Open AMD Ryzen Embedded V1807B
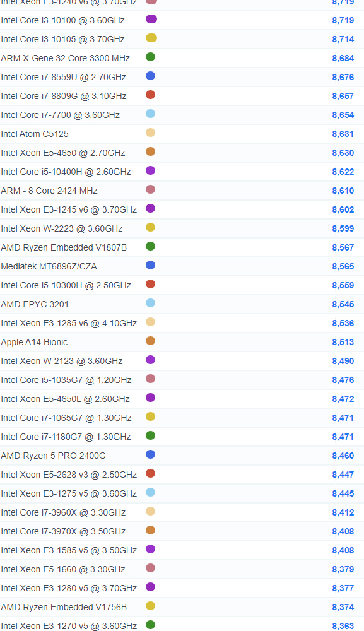Screen dimensions: 364x631 click(x=64, y=247)
